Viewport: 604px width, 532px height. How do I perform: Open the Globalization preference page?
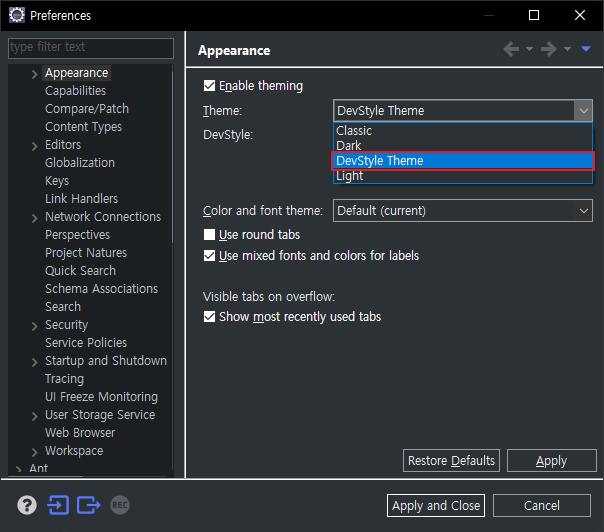[80, 163]
